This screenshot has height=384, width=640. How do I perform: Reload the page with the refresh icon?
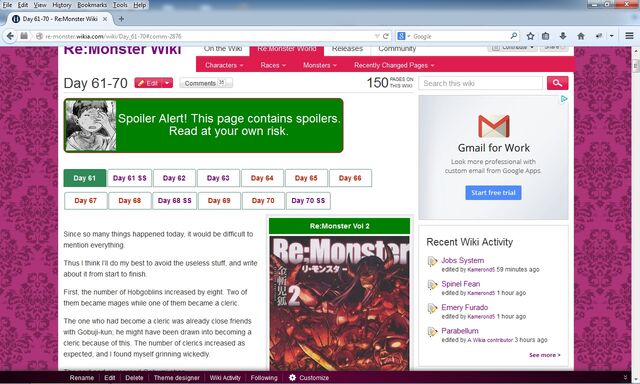(385, 36)
